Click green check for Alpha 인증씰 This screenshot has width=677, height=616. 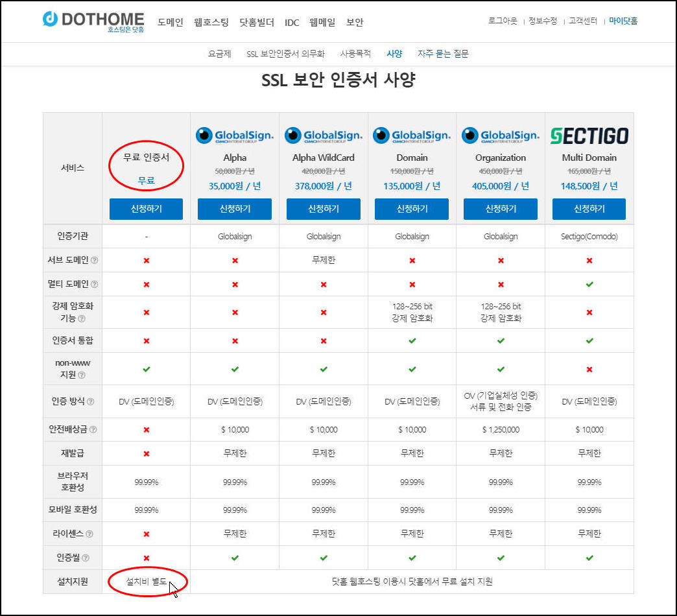click(x=235, y=558)
